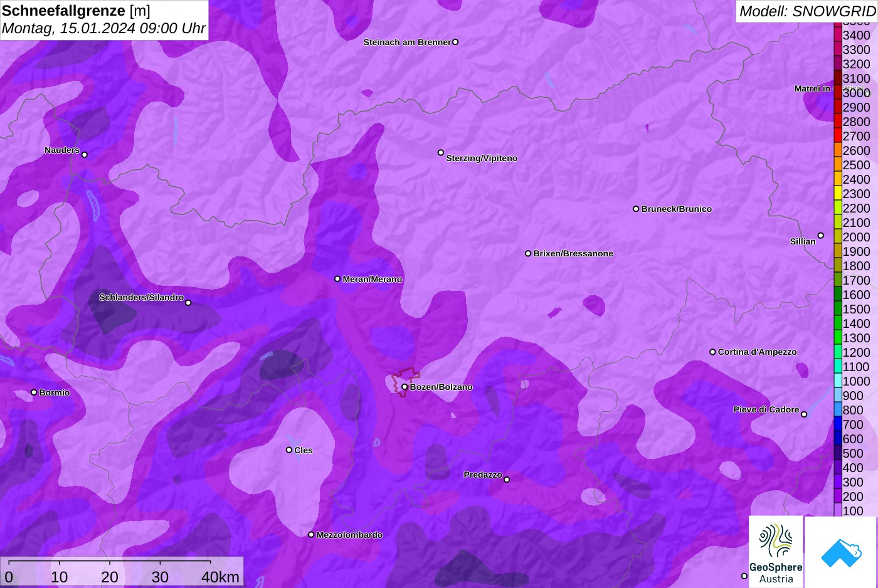The height and width of the screenshot is (588, 878).
Task: Click the Brixen/Bressanone label
Action: click(573, 253)
